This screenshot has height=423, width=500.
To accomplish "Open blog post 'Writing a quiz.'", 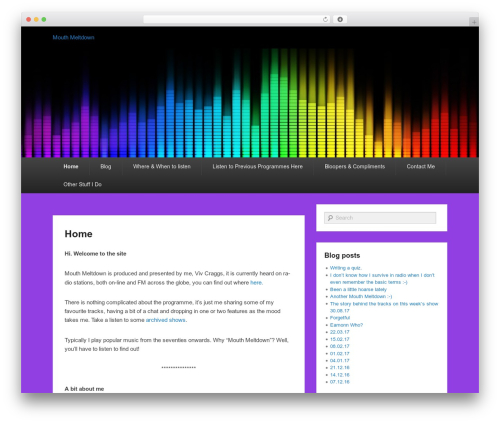I will 346,268.
